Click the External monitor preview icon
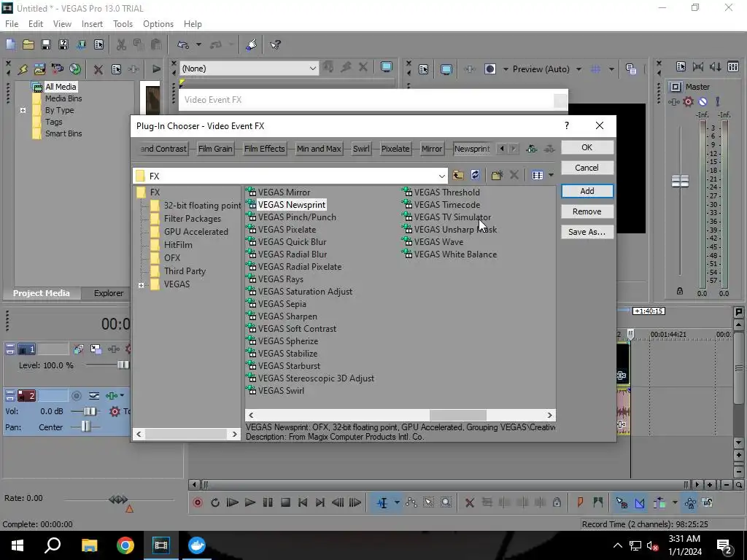The image size is (747, 560). (446, 69)
